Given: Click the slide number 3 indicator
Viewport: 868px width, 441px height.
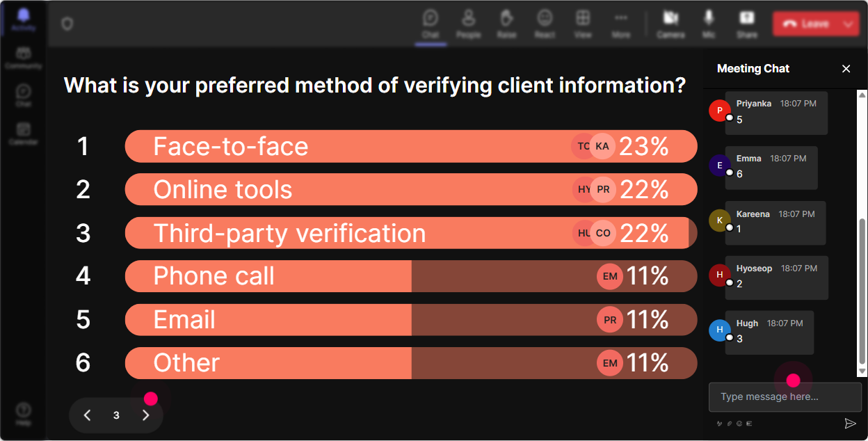Looking at the screenshot, I should (x=116, y=415).
